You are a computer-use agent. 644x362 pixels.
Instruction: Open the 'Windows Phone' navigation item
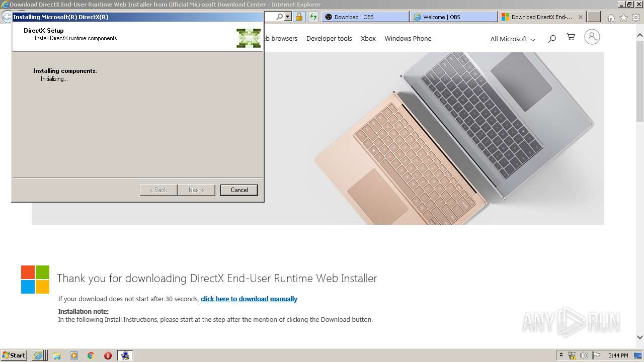click(408, 38)
